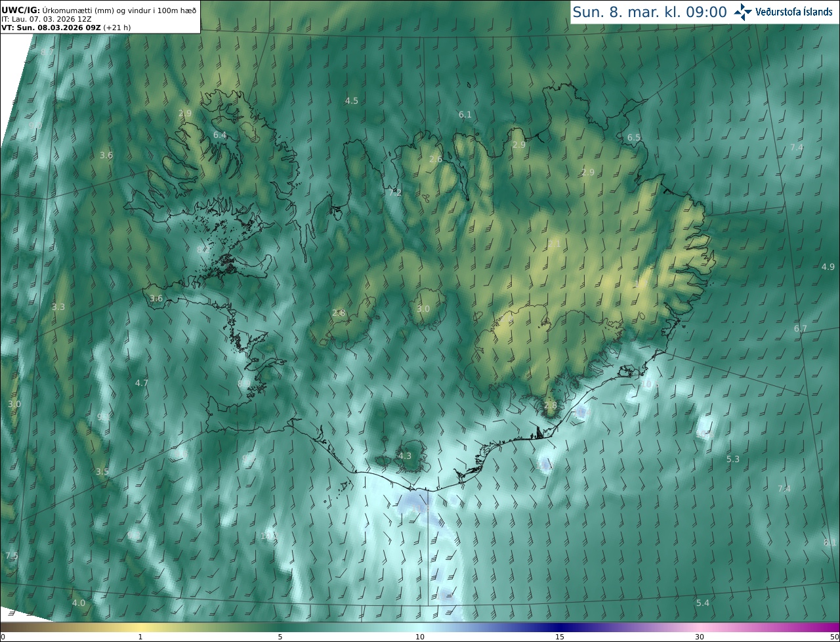Image resolution: width=840 pixels, height=642 pixels.
Task: Click the 5.3 value in the southeast sea
Action: pos(734,459)
